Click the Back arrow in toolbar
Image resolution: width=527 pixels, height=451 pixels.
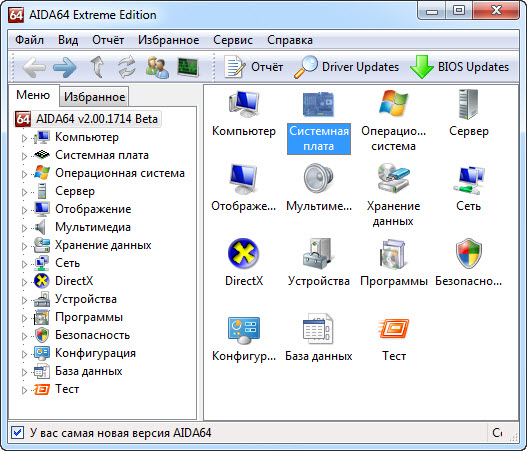34,67
